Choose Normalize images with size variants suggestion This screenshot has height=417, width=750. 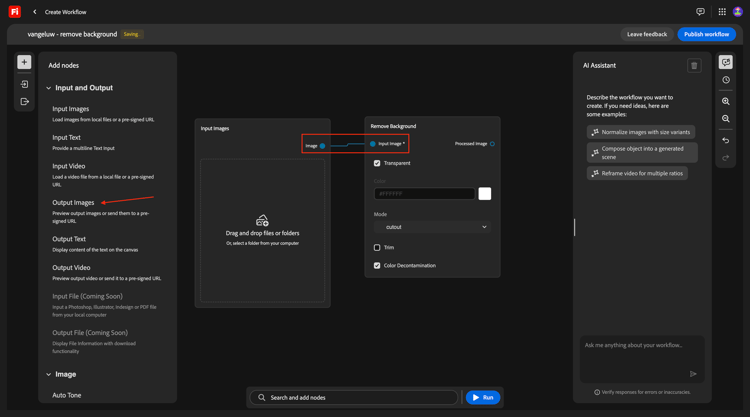(x=641, y=132)
